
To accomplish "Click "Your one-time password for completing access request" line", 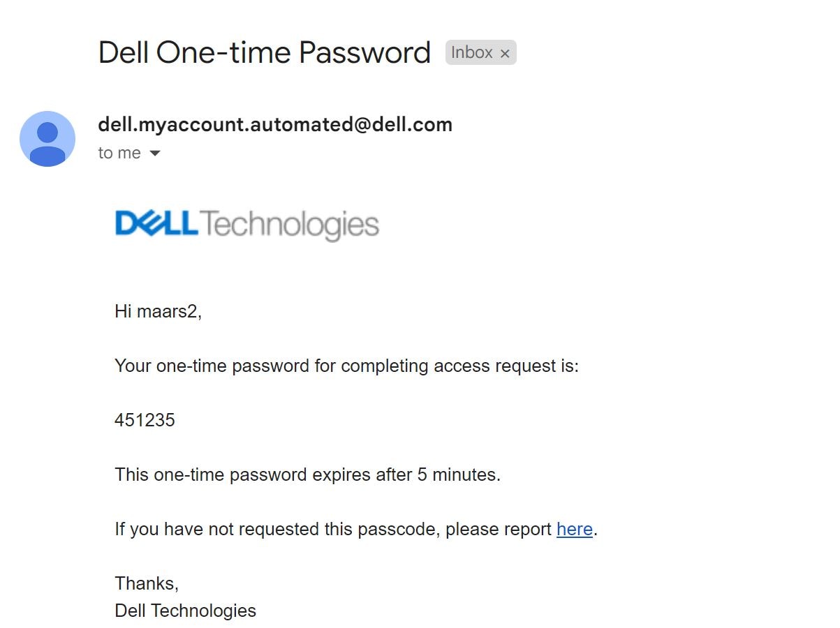I will pos(347,366).
